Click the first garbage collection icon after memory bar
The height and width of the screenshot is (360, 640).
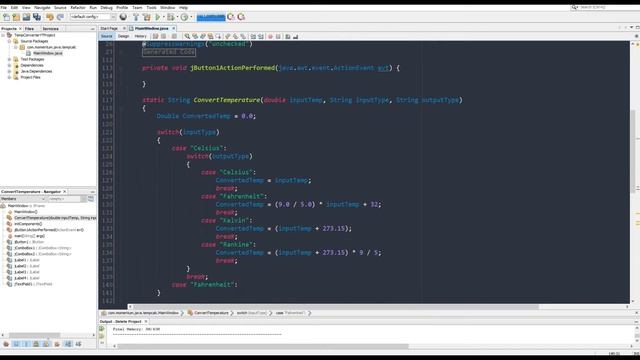231,17
